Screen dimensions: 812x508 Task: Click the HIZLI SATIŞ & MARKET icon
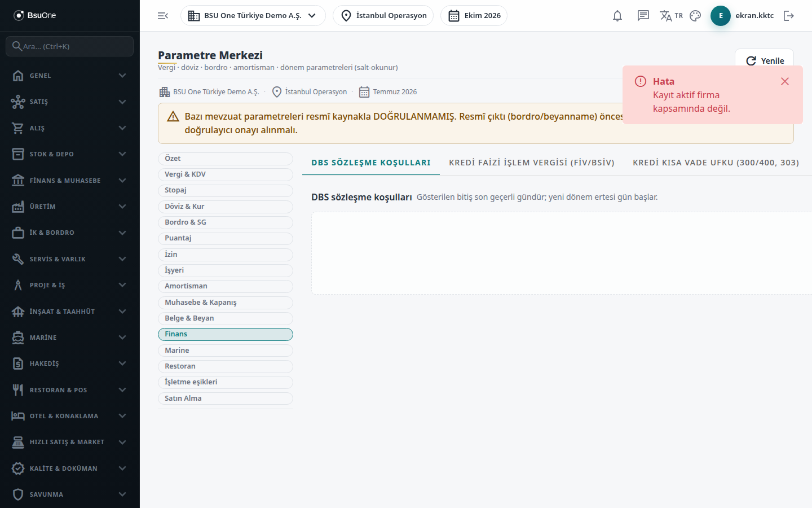click(x=18, y=442)
